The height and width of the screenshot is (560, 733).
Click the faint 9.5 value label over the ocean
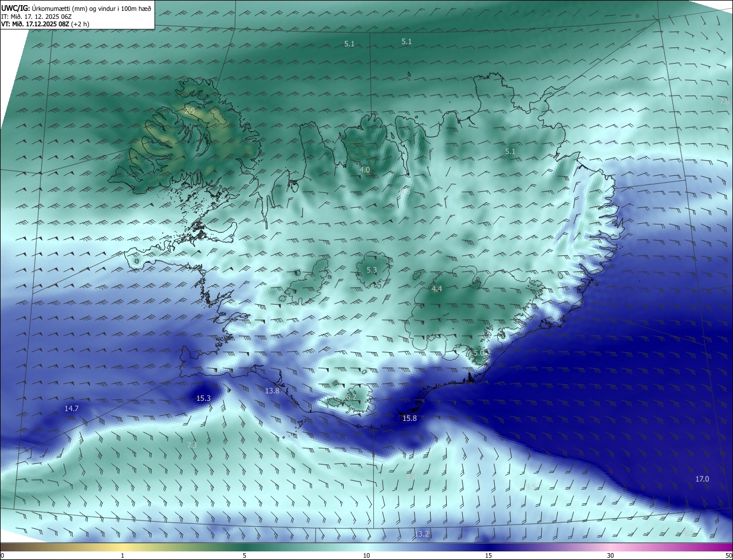pyautogui.click(x=531, y=487)
